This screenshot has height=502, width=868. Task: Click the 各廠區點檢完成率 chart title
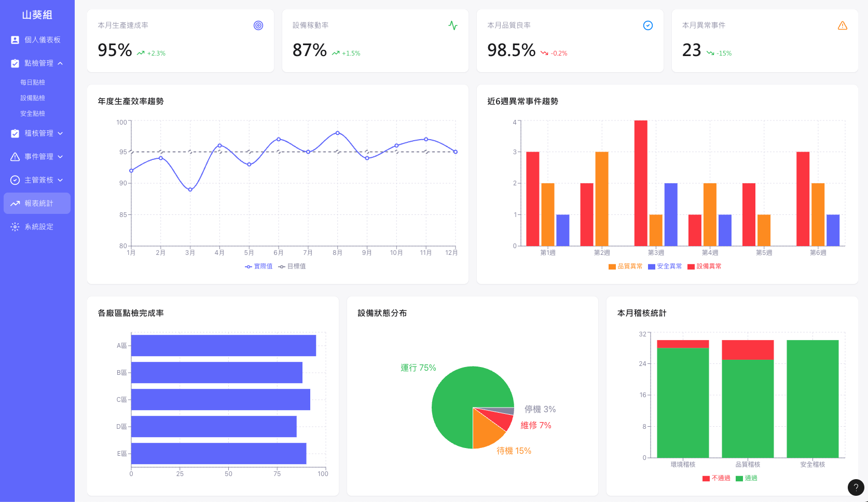coord(131,313)
